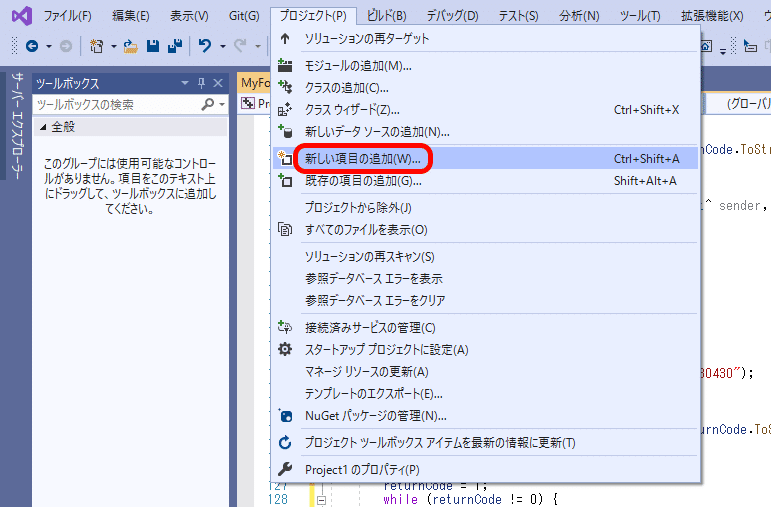Open the navigate backward history dropdown

[x=48, y=46]
